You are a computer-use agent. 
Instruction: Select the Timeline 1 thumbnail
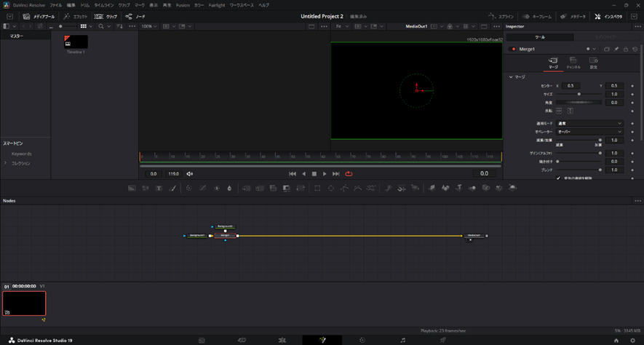(x=76, y=42)
